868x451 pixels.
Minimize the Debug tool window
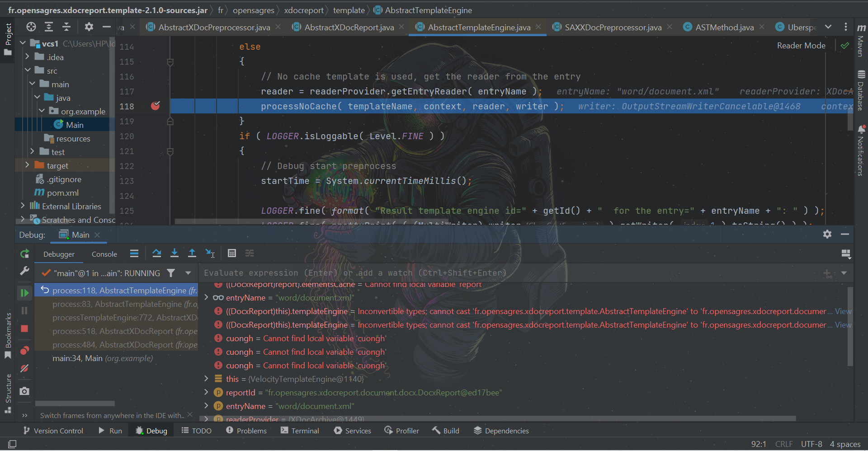pos(845,234)
